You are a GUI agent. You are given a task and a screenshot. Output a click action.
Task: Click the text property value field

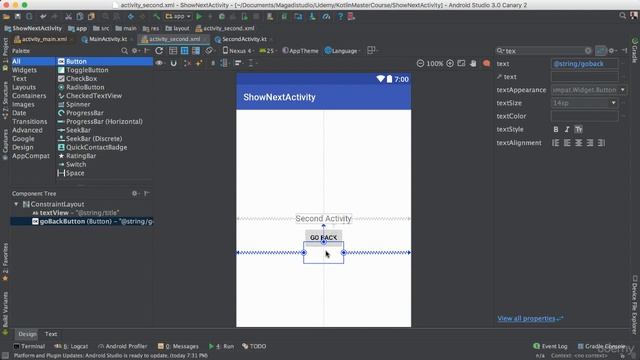[584, 64]
